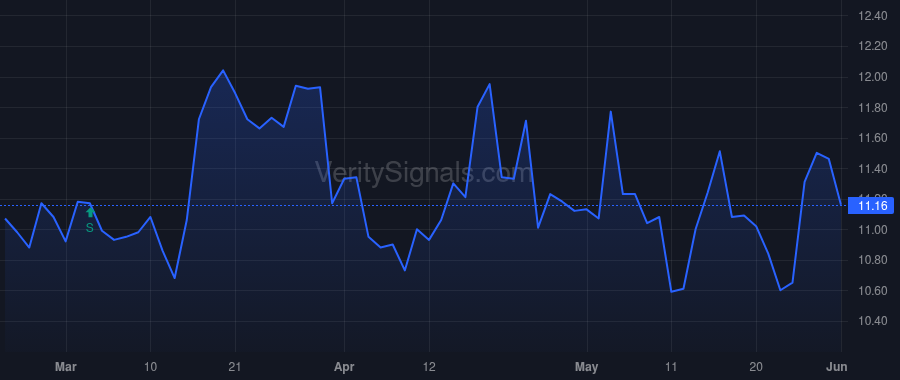Click the 10 date label after Mar

click(x=150, y=367)
